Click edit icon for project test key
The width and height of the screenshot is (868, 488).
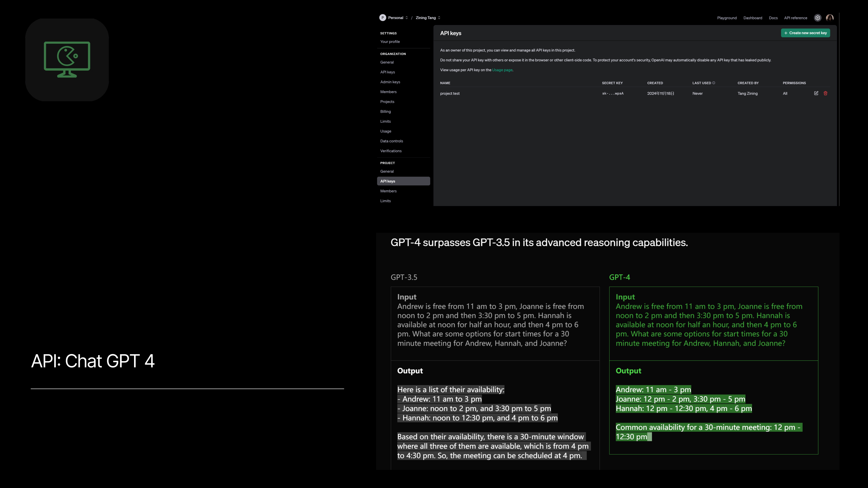coord(816,93)
